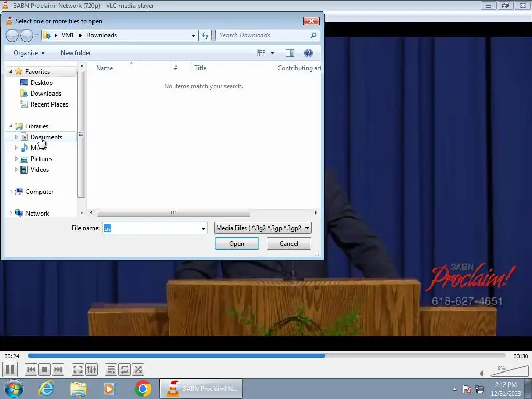Image resolution: width=532 pixels, height=399 pixels.
Task: Click the elapsed time 00:24 label
Action: 12,356
